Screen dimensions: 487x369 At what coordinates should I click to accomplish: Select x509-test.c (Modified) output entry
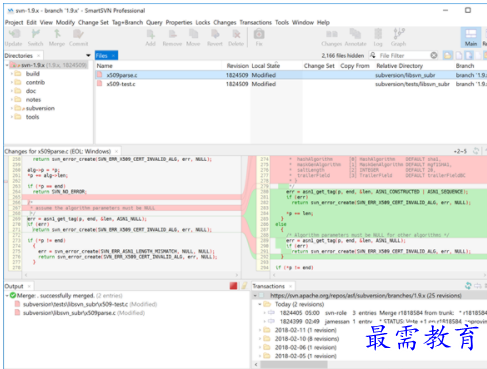coord(86,304)
